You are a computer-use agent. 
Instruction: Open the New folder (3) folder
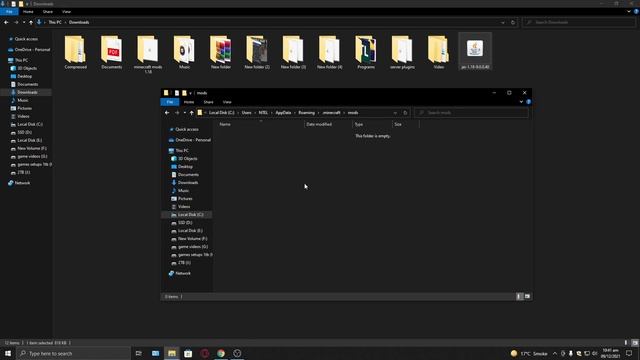pos(293,52)
